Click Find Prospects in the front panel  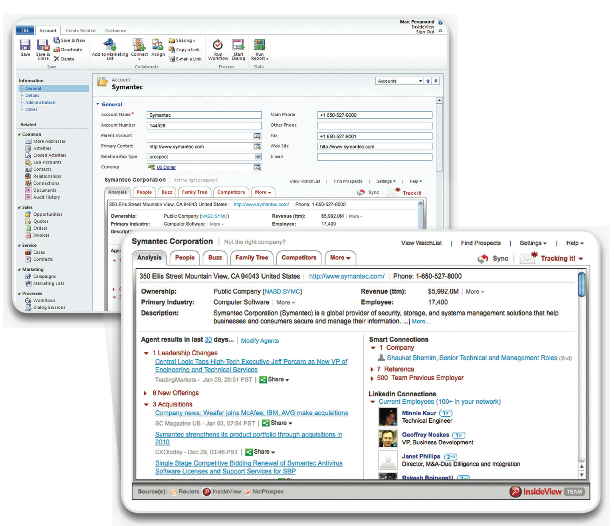click(480, 243)
